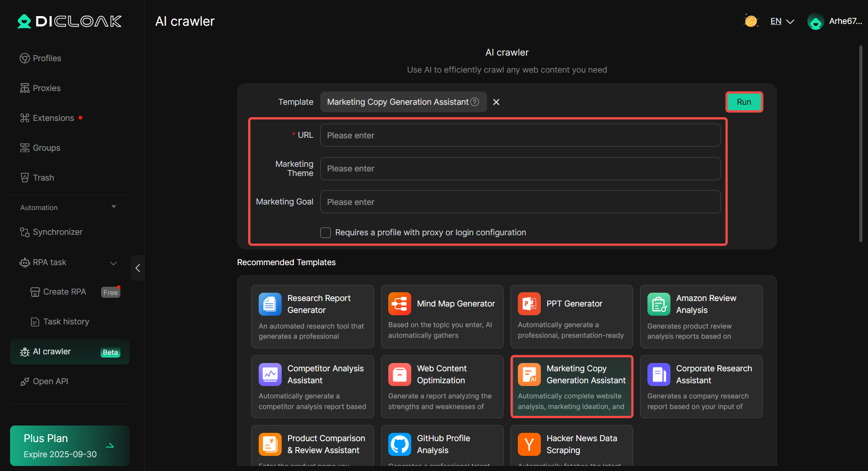Screen dimensions: 868x471
Task: Click the Hacker News Y icon
Action: click(529, 444)
